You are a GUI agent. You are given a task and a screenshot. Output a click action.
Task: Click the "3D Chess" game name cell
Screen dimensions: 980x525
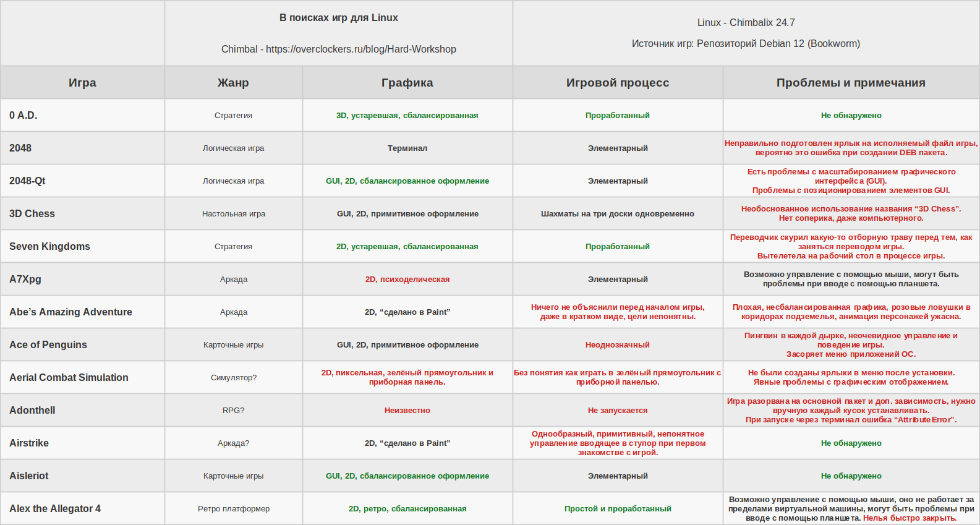pyautogui.click(x=32, y=214)
